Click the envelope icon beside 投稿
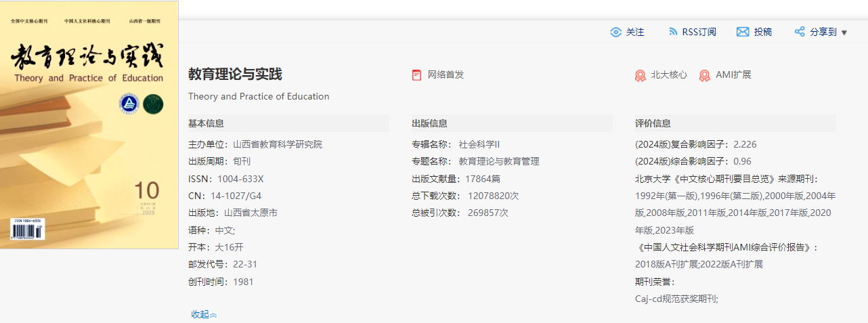Screen dimensions: 868x323 tap(743, 32)
